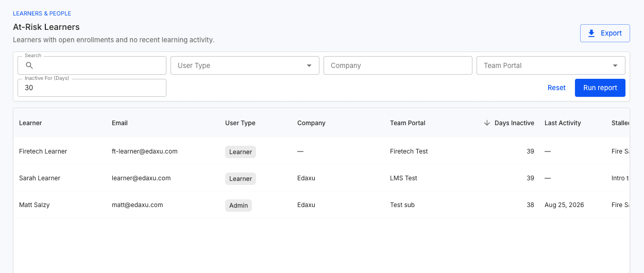
Task: Sort by the Email column header
Action: [x=120, y=123]
